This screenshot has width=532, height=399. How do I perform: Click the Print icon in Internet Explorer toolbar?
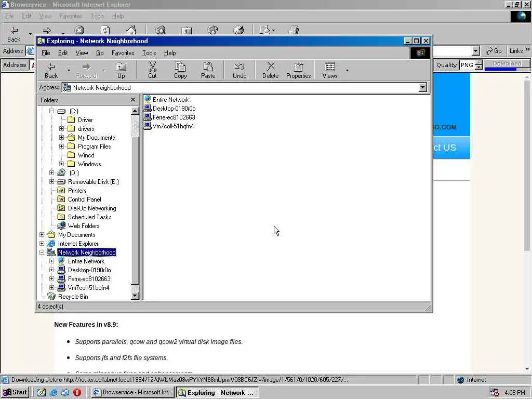coord(294,31)
